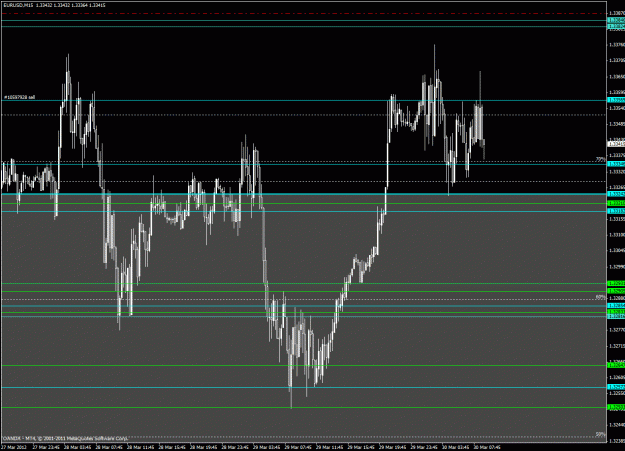The image size is (625, 451).
Task: Click the 28 Mar 03:45 time label
Action: pyautogui.click(x=78, y=447)
